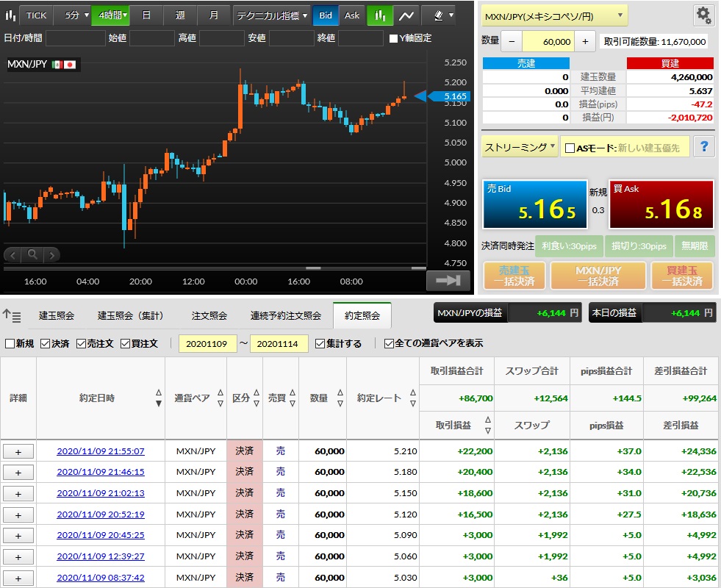Switch to line chart style

point(406,15)
